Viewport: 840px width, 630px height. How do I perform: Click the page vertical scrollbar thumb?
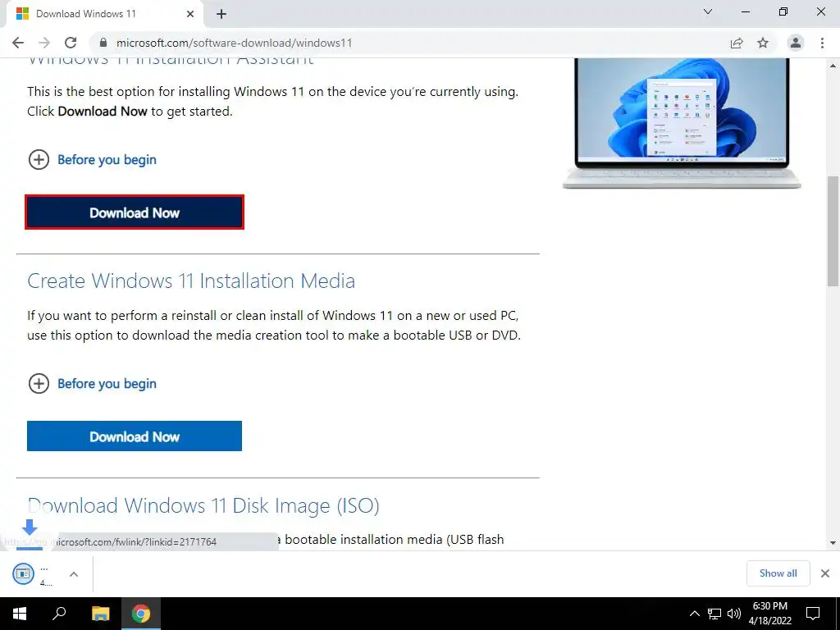(x=833, y=231)
